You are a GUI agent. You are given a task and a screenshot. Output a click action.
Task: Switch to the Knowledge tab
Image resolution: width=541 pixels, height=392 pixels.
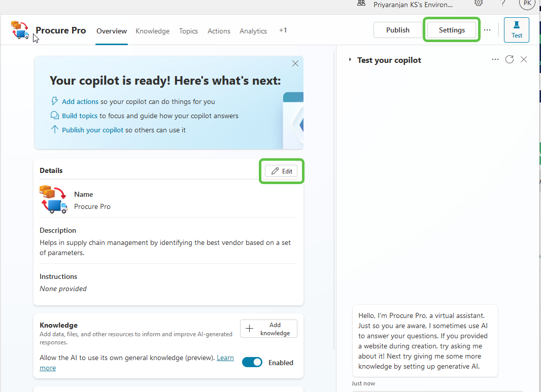click(x=152, y=31)
